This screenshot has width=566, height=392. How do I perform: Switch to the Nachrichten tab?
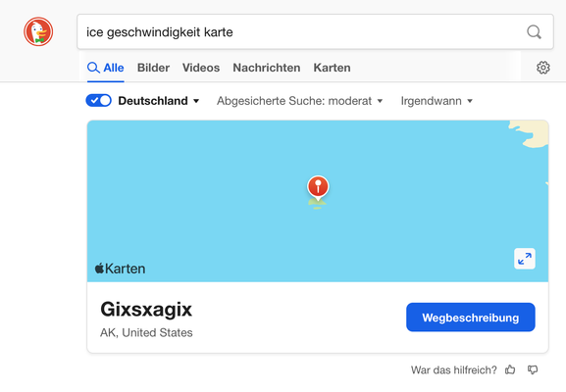(267, 68)
